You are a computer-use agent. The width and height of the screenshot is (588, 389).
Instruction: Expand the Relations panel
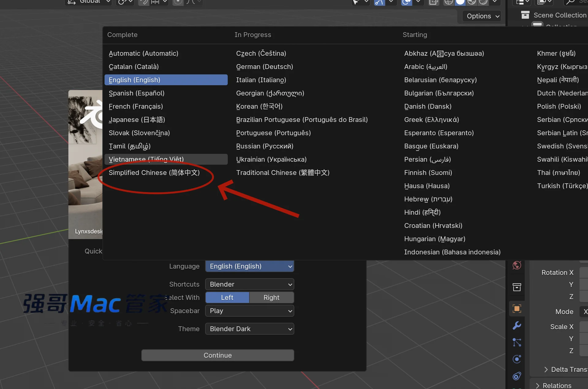(x=554, y=386)
